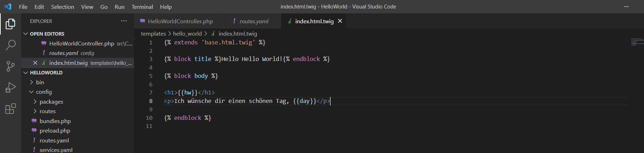Open the Extensions view icon

11,109
